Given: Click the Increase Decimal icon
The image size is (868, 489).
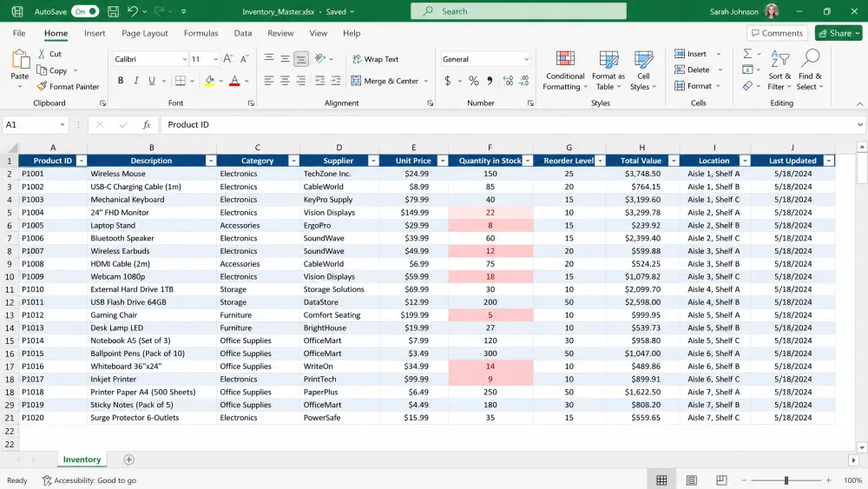Looking at the screenshot, I should 508,81.
